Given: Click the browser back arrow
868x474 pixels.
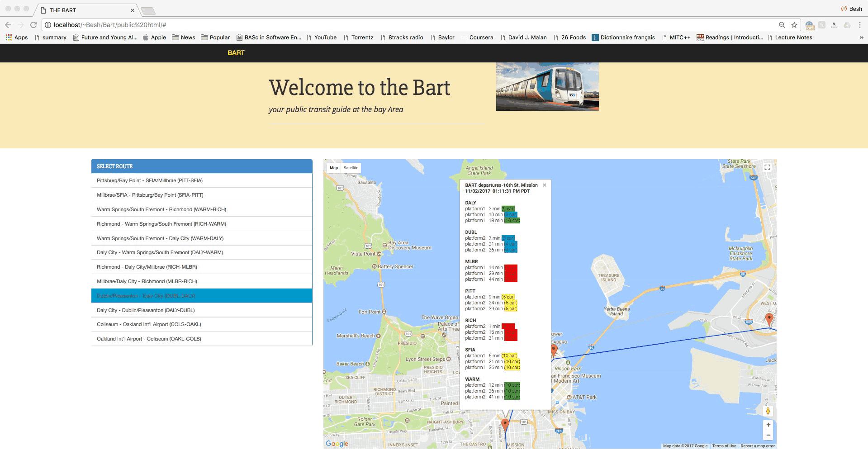Looking at the screenshot, I should click(x=8, y=25).
